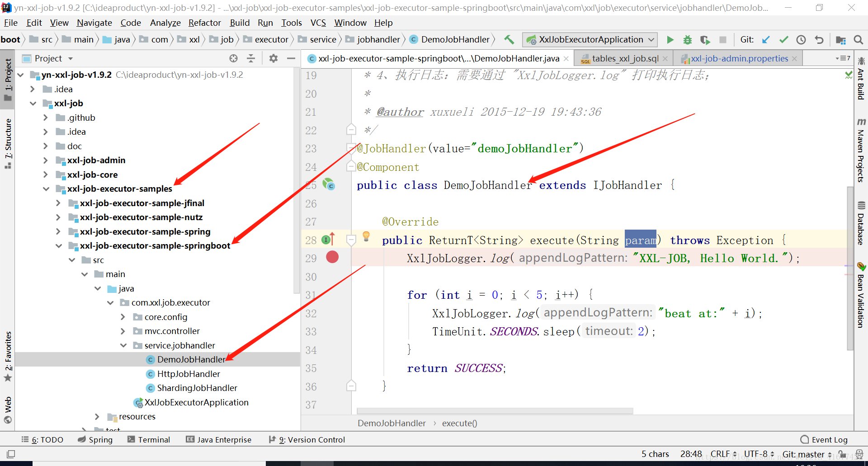Viewport: 868px width, 466px height.
Task: Expand the xxl-job-core module
Action: click(x=45, y=174)
